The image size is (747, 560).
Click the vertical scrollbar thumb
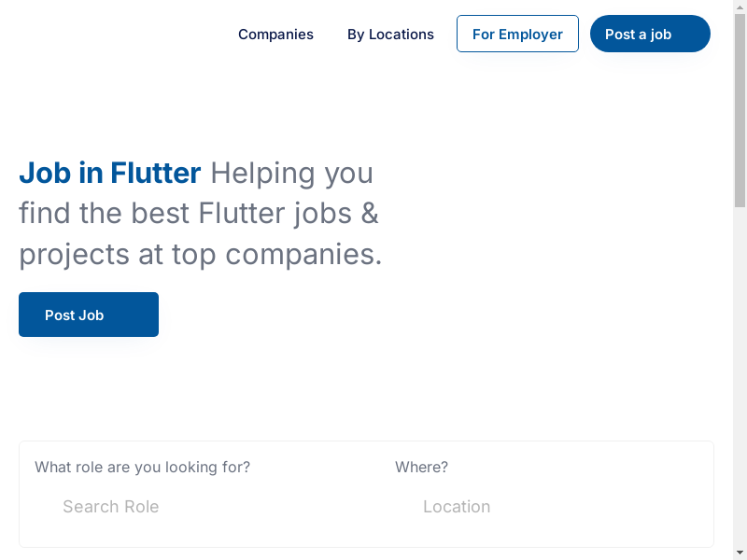click(x=740, y=112)
